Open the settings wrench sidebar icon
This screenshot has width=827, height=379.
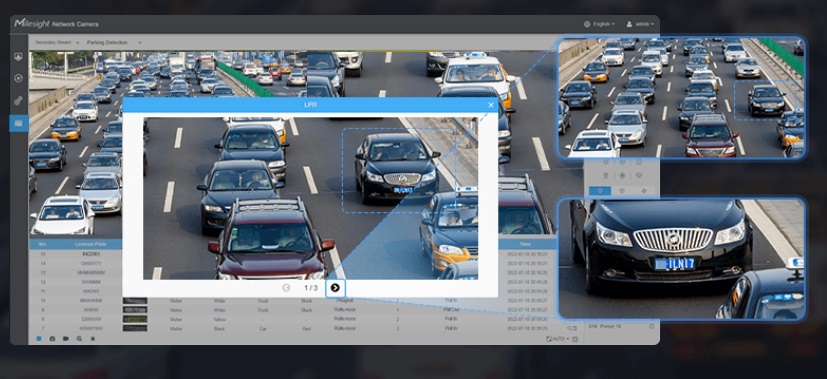click(18, 101)
